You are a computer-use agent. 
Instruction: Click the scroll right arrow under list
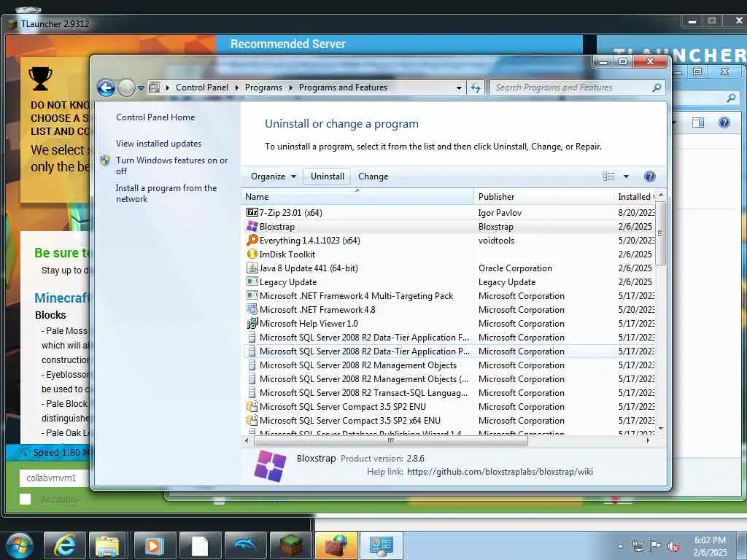(648, 441)
